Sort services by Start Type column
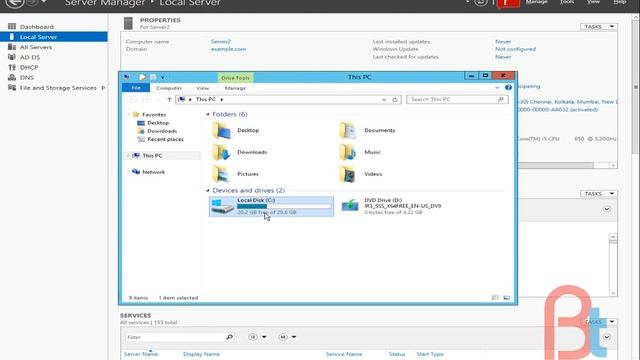Screen dimensions: 640x360 [x=429, y=354]
